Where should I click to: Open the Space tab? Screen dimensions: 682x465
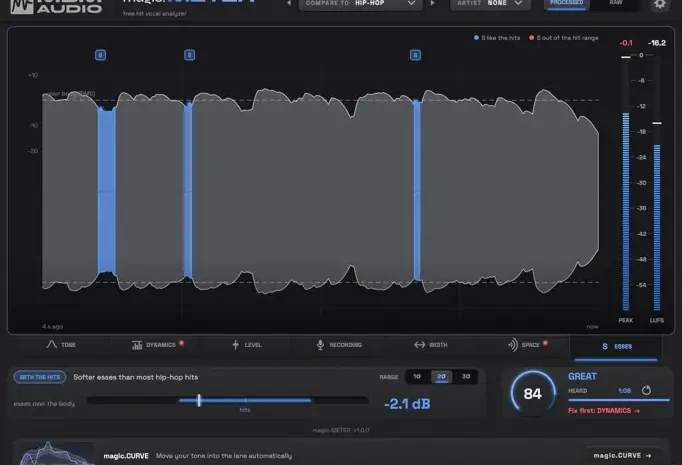527,345
